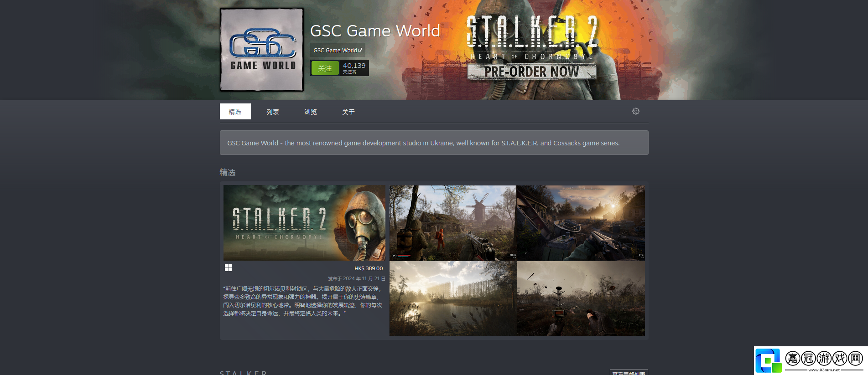
Task: Select the 精选 tab
Action: tap(235, 112)
